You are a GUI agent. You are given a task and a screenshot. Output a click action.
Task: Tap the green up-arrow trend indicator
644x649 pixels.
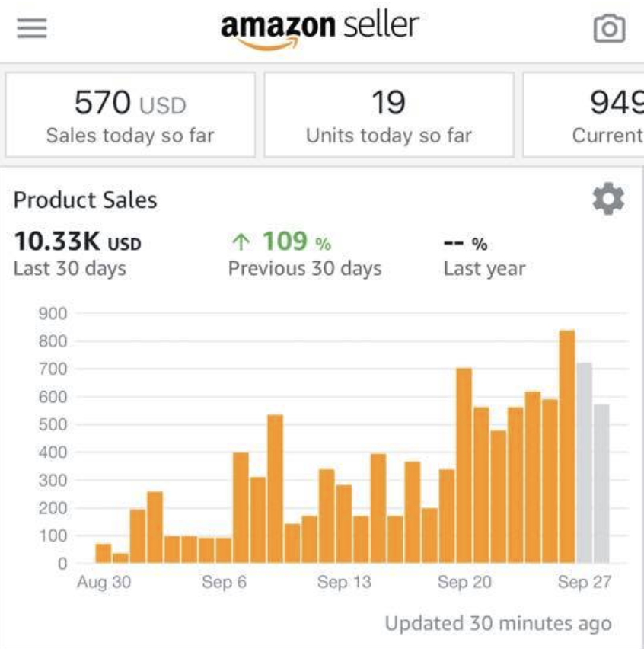pyautogui.click(x=241, y=241)
